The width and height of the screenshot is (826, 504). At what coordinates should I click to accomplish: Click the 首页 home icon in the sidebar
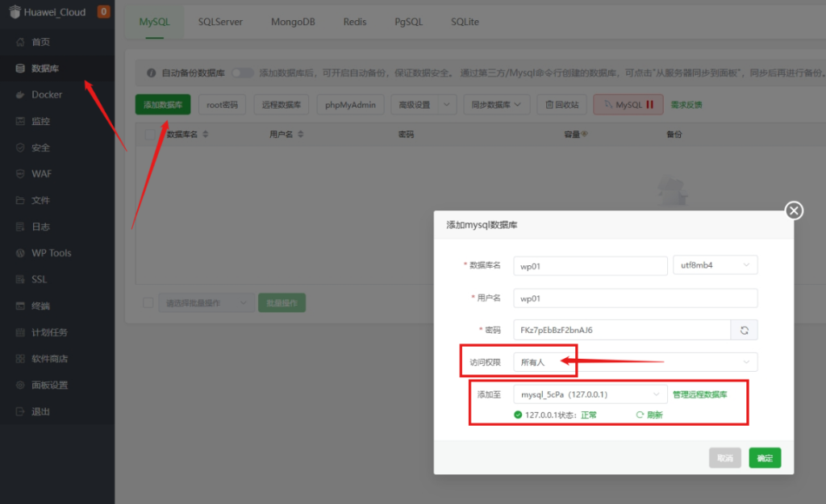20,42
